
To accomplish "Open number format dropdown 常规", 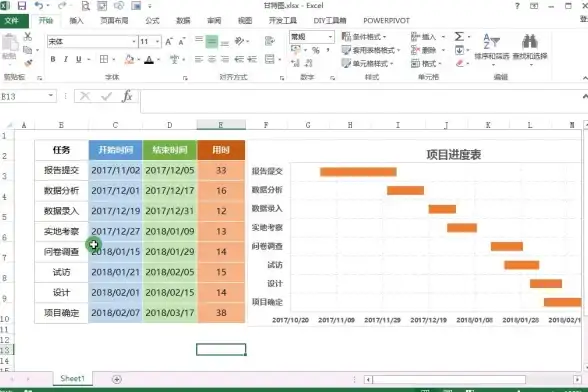I will (x=330, y=37).
